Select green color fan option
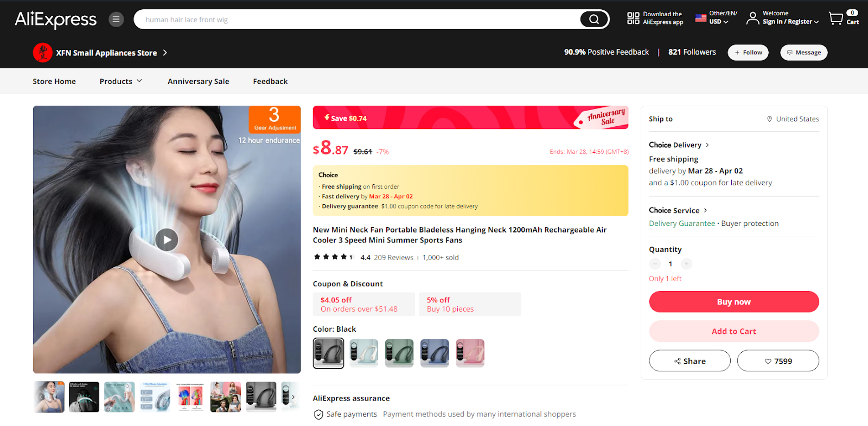The image size is (868, 426). [x=399, y=353]
